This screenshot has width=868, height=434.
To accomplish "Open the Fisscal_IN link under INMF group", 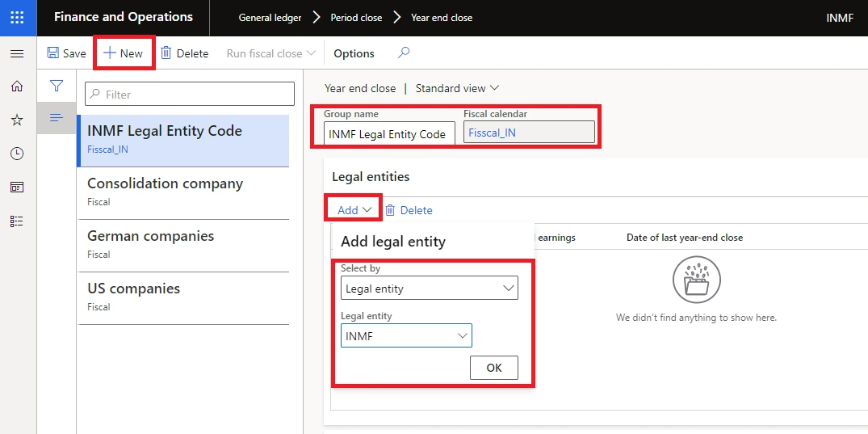I will tap(107, 150).
